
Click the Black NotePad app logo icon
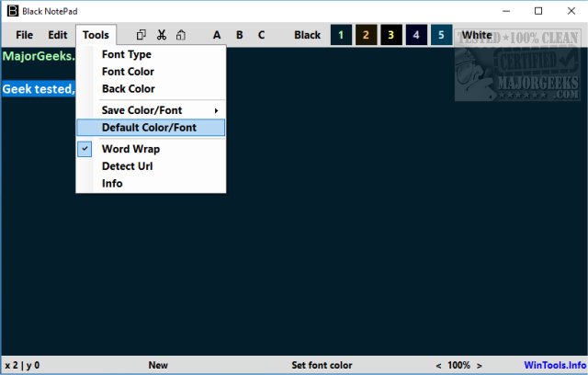13,11
